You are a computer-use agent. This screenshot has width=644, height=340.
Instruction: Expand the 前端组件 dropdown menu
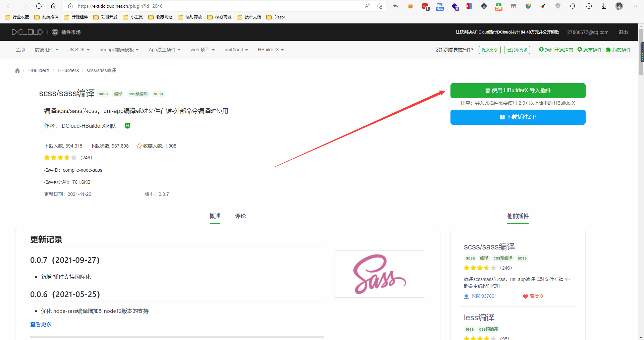(47, 50)
